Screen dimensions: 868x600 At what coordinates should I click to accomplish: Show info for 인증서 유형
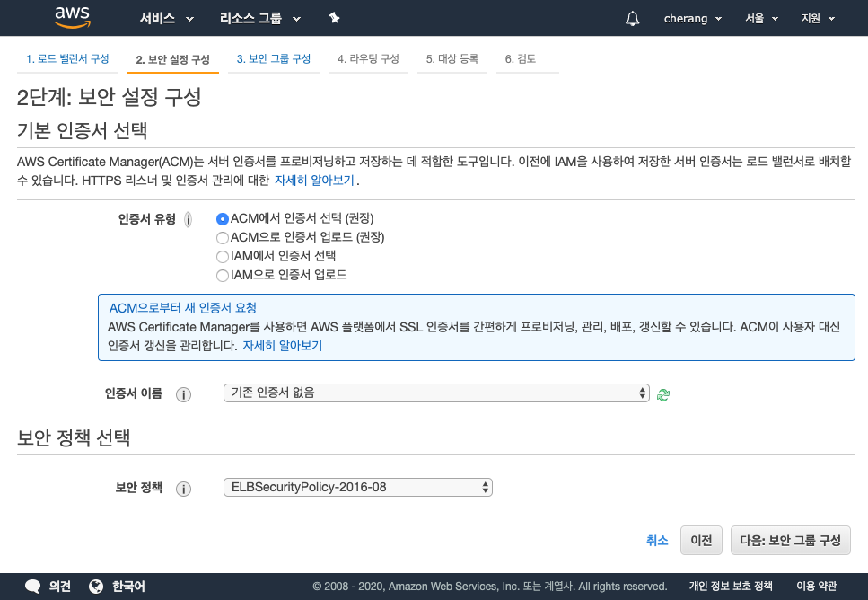coord(189,219)
